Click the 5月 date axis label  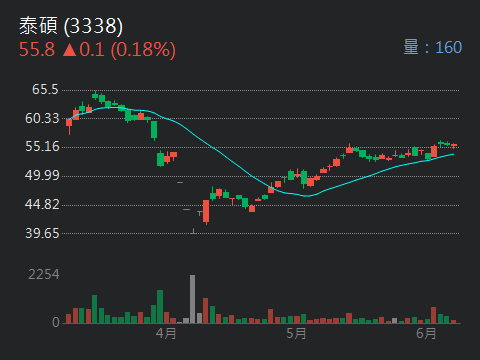pyautogui.click(x=296, y=333)
